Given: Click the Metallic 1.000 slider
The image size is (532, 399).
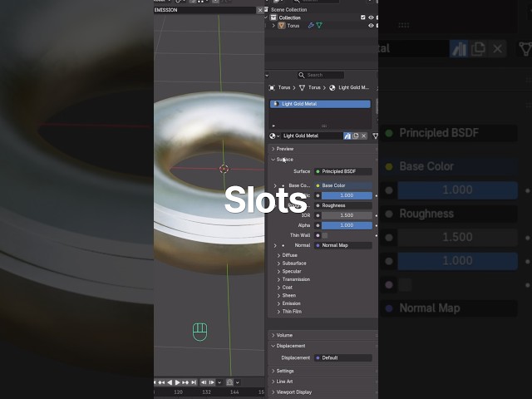Looking at the screenshot, I should pos(347,196).
